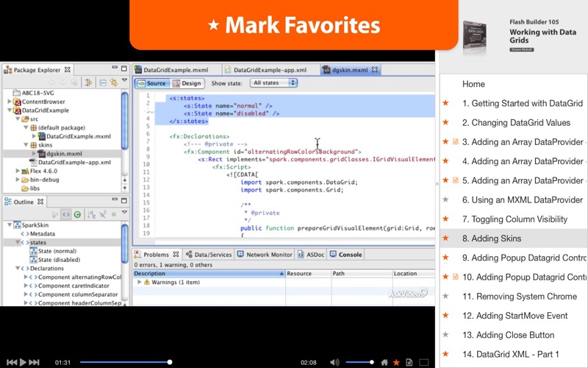This screenshot has width=588, height=368.
Task: Click Link with Editor icon in Package Explorer
Action: pos(88,82)
